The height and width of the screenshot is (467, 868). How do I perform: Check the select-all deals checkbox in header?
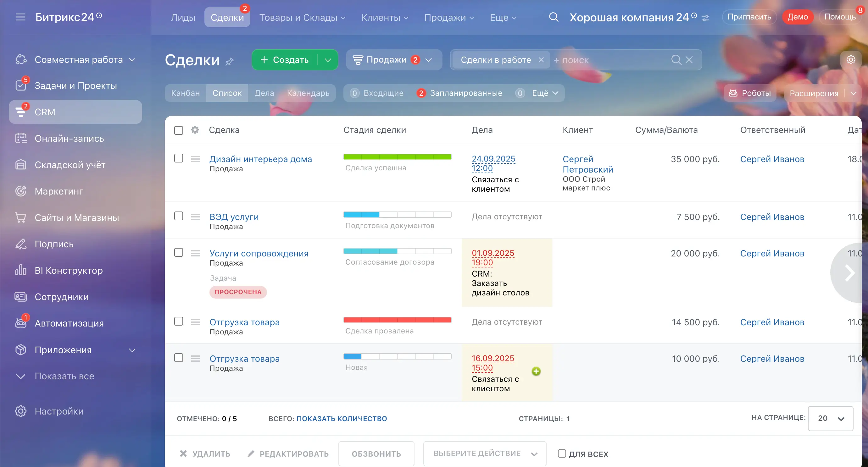click(x=179, y=130)
